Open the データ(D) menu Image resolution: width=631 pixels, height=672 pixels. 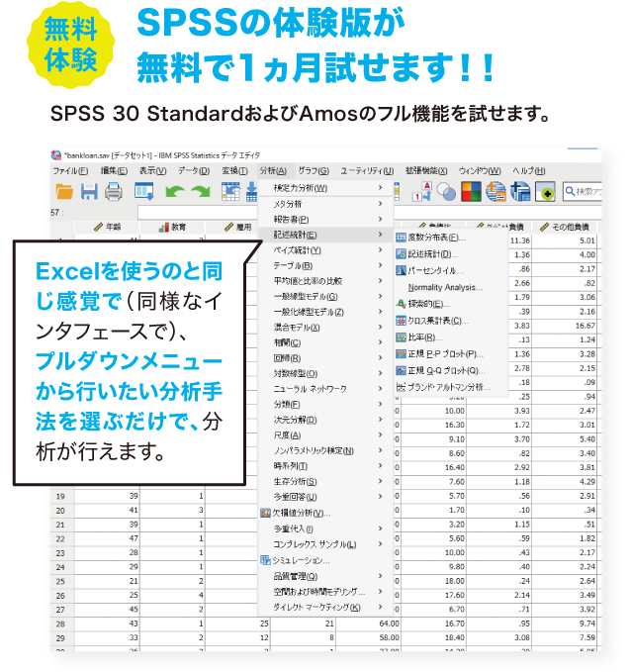pyautogui.click(x=194, y=171)
